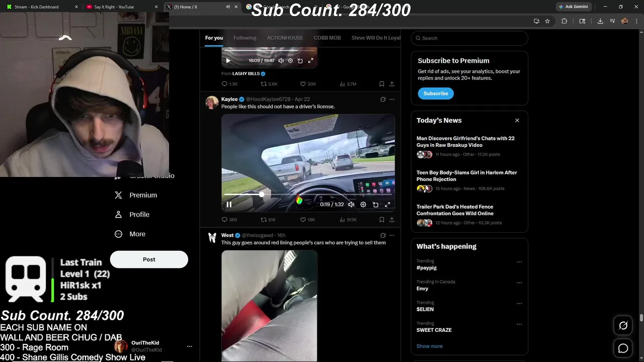Open replies on the 1.3K replies post

[229, 84]
